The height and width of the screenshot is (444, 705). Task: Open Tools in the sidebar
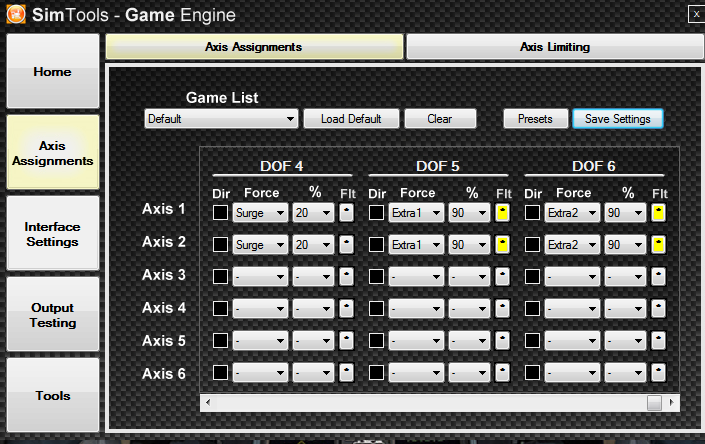tap(53, 395)
